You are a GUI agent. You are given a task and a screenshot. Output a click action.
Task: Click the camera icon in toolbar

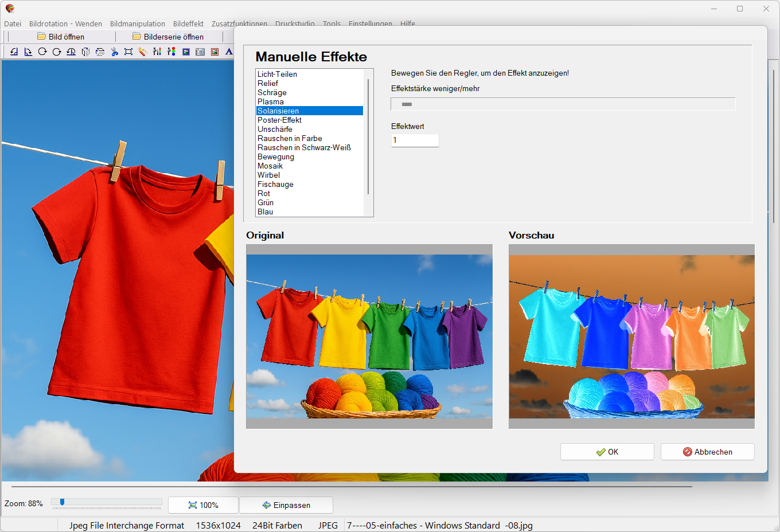[200, 52]
